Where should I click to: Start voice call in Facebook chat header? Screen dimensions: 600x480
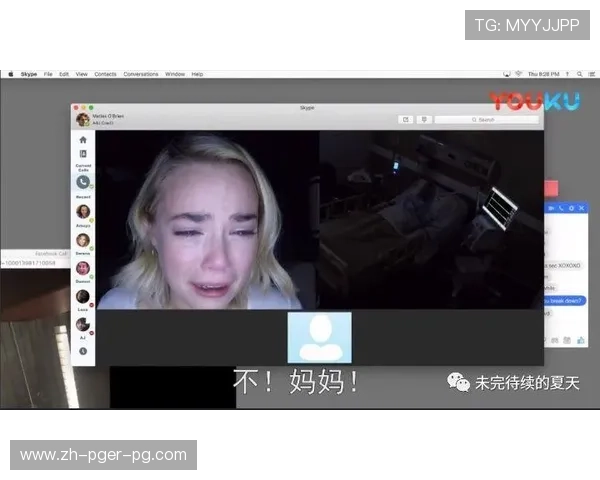(x=561, y=208)
